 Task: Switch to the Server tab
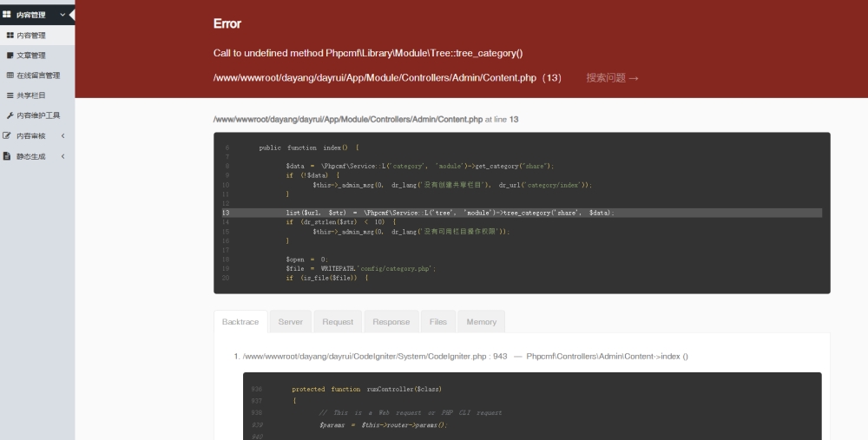pyautogui.click(x=290, y=322)
